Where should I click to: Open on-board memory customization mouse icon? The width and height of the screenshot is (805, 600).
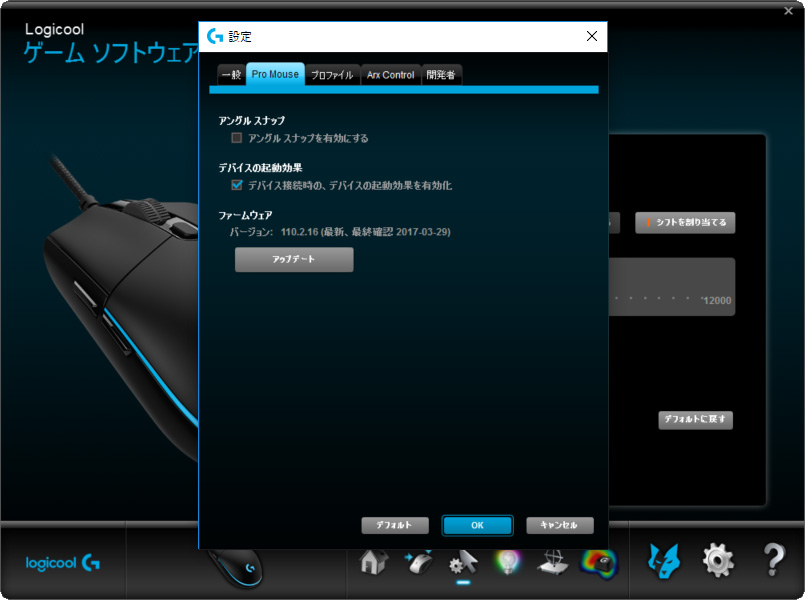[418, 562]
